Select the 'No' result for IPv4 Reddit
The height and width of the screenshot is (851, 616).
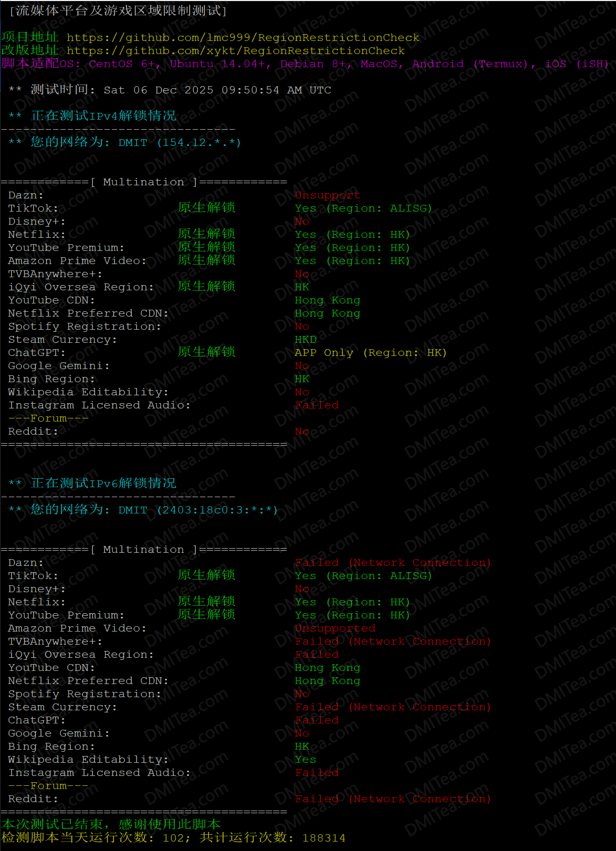[302, 431]
